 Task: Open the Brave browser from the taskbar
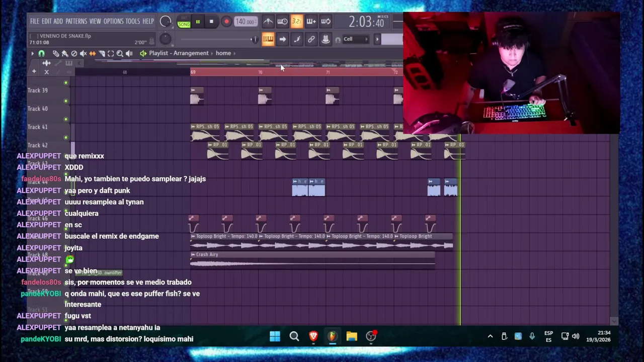coord(313,336)
